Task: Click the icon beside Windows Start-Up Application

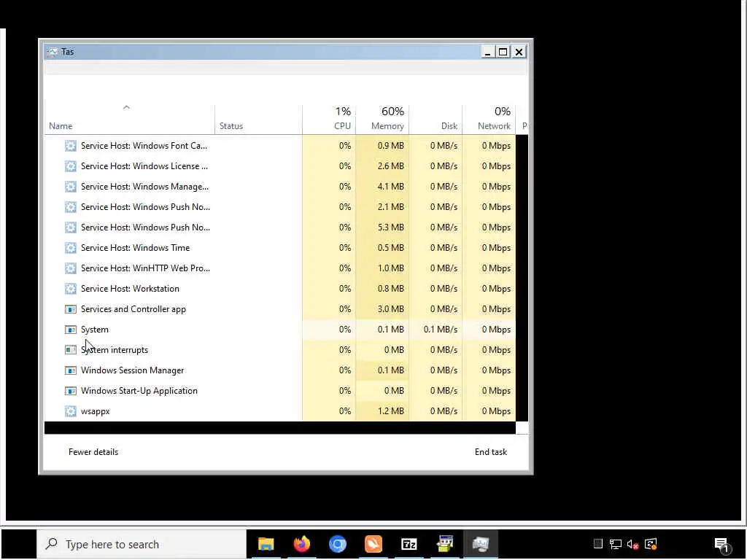Action: [x=71, y=391]
